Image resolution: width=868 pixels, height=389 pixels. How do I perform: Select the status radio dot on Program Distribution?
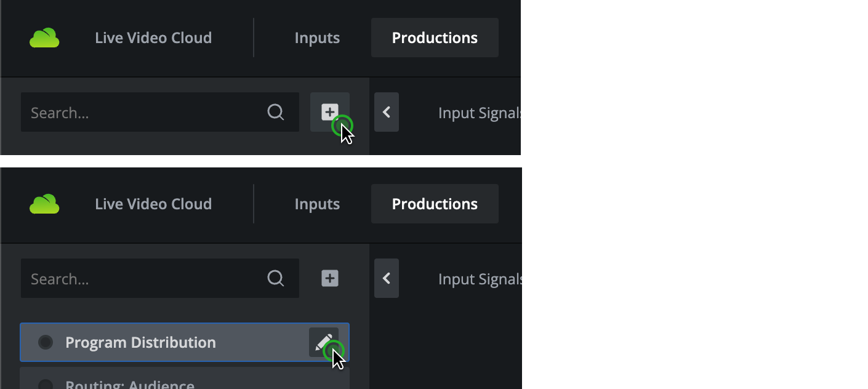46,342
